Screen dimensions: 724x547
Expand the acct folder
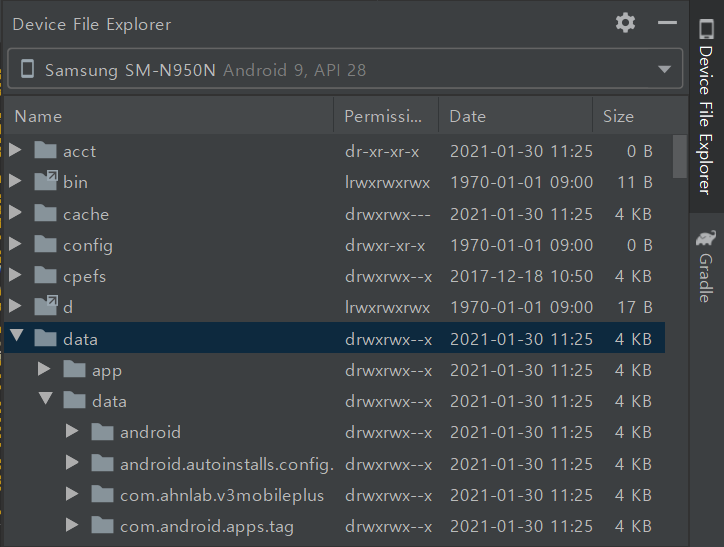15,150
